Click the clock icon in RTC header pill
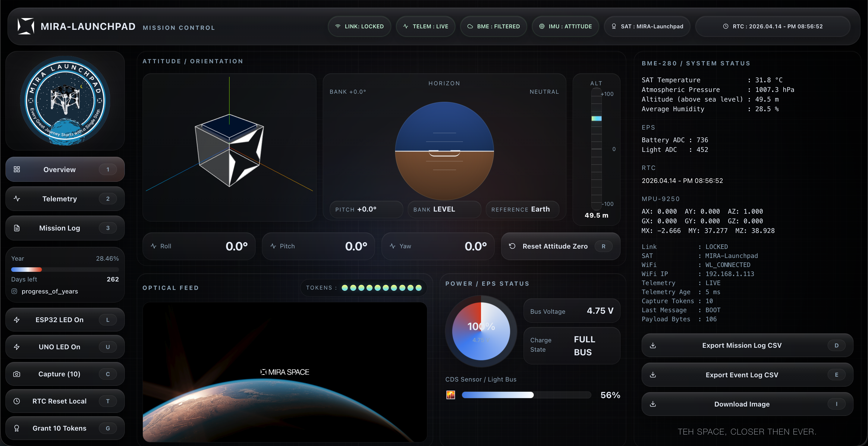 [726, 26]
